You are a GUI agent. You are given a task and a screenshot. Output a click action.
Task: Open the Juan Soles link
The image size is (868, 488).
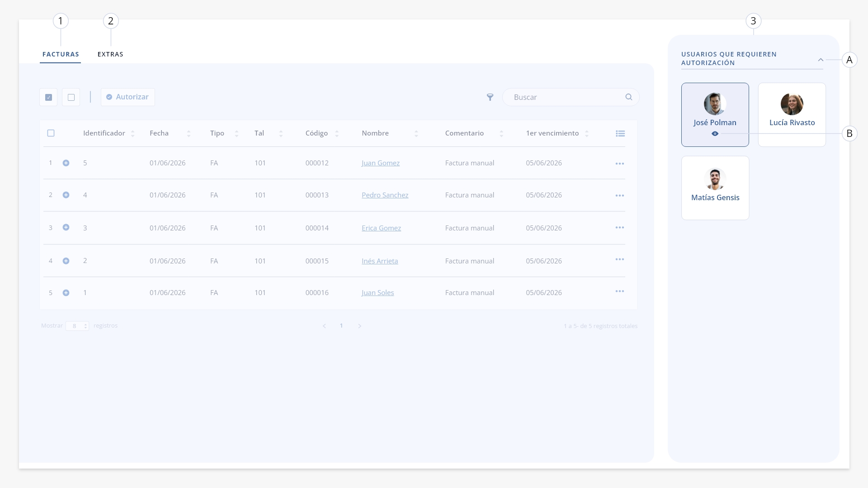pos(378,293)
